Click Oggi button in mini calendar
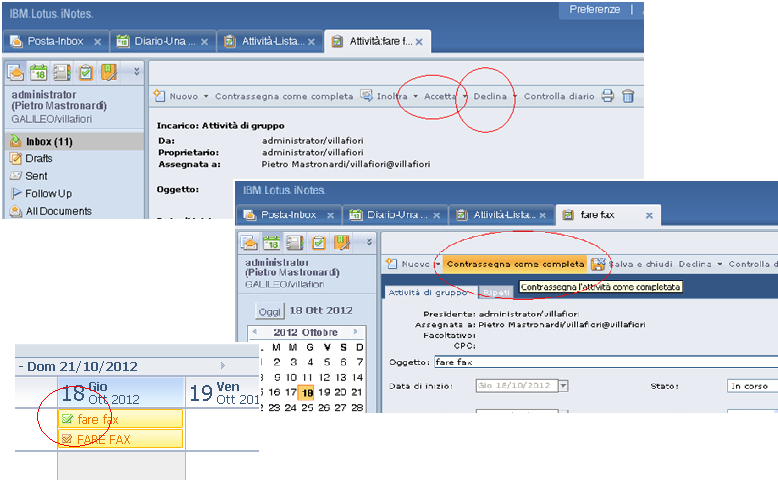778x480 pixels. click(269, 311)
